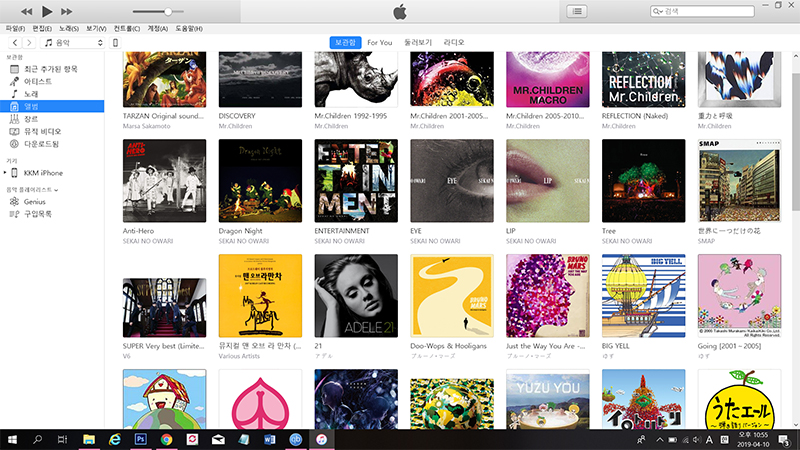Viewport: 800px width, 450px height.
Task: Open the LIP album cover
Action: pyautogui.click(x=548, y=181)
